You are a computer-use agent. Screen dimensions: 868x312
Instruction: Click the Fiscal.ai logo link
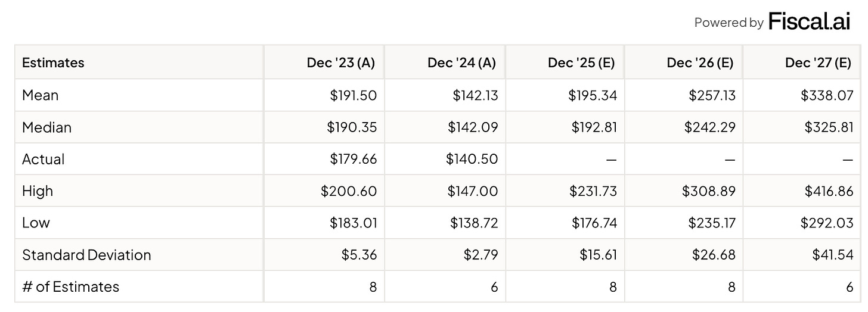pos(809,21)
